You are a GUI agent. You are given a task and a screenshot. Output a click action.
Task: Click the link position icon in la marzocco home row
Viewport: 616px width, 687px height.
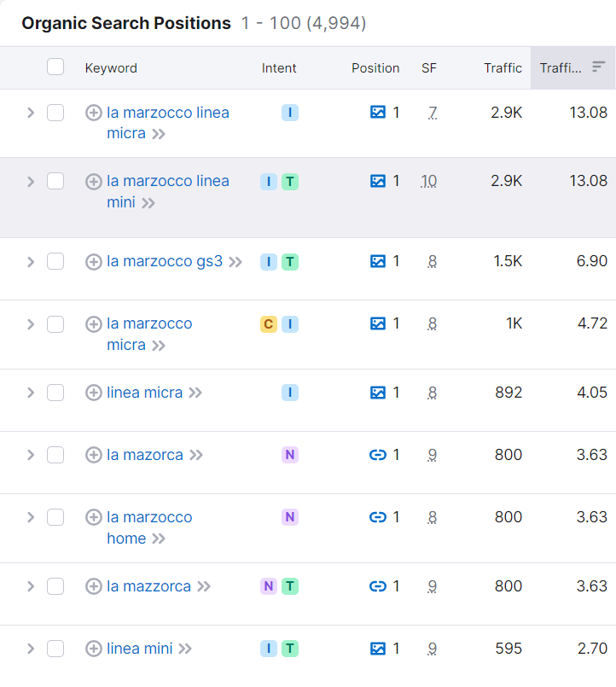[x=378, y=517]
